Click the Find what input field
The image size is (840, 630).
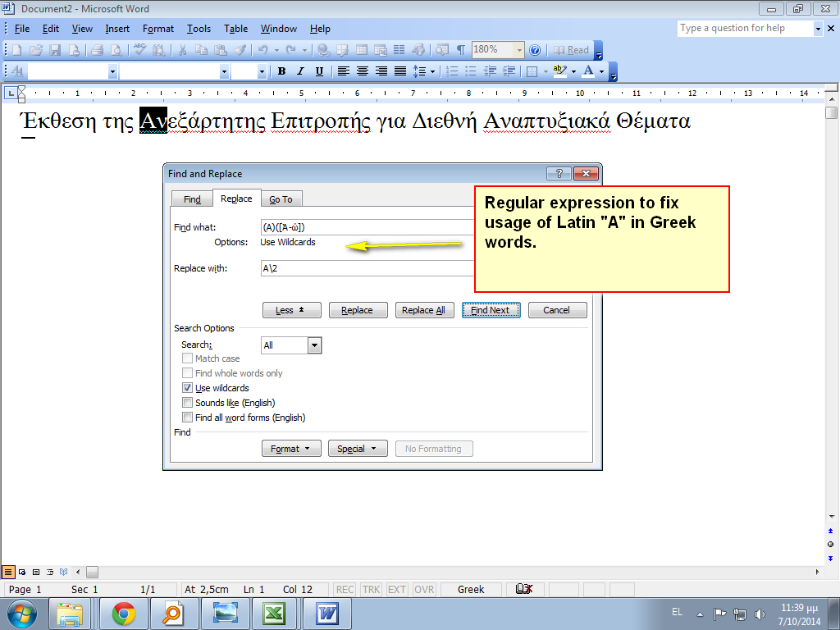368,227
